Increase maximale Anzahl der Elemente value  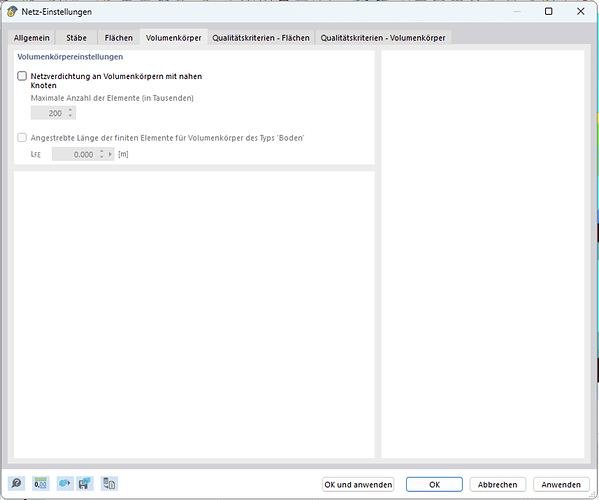coord(70,110)
